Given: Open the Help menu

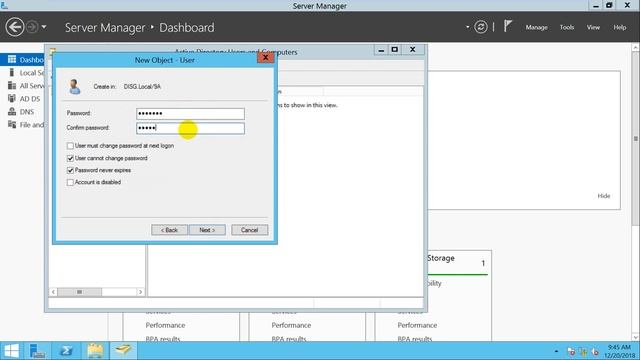Looking at the screenshot, I should (x=620, y=27).
